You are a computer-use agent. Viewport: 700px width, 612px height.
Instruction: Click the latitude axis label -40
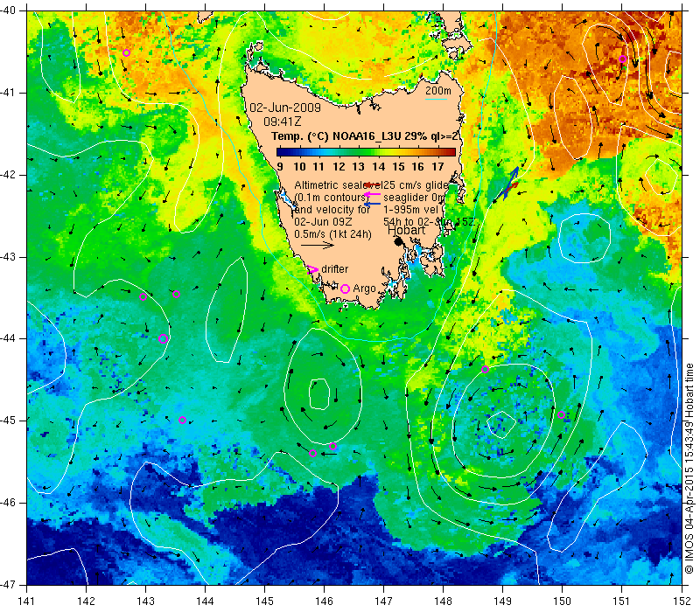tap(8, 10)
